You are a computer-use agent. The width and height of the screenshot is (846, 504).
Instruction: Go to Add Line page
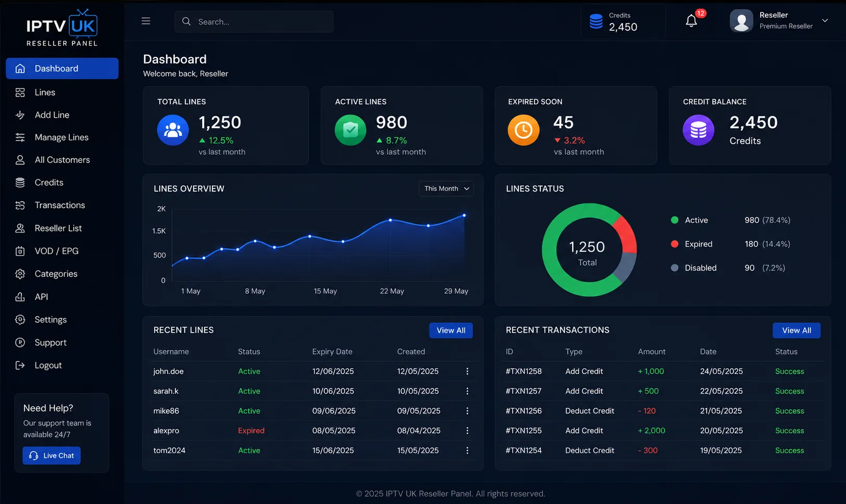coord(62,115)
